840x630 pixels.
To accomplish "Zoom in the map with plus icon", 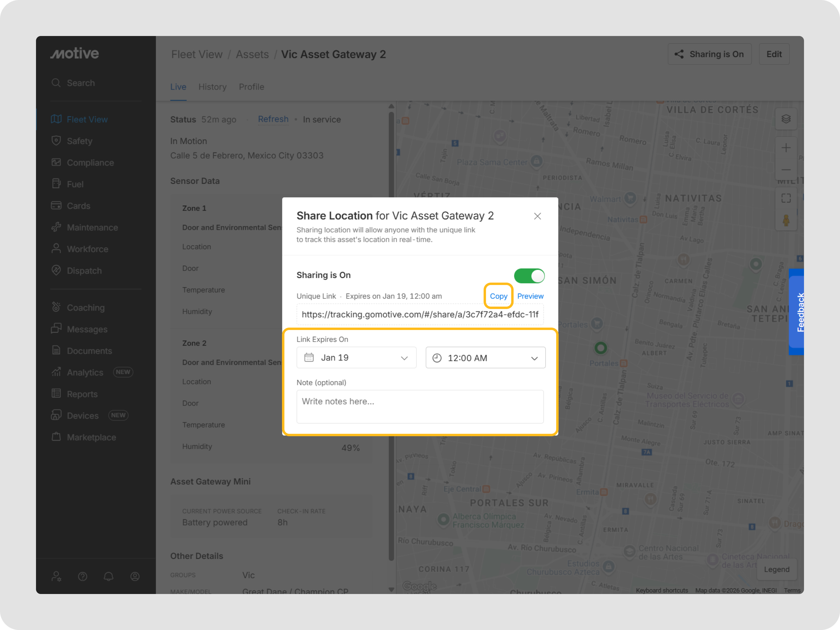I will tap(786, 148).
